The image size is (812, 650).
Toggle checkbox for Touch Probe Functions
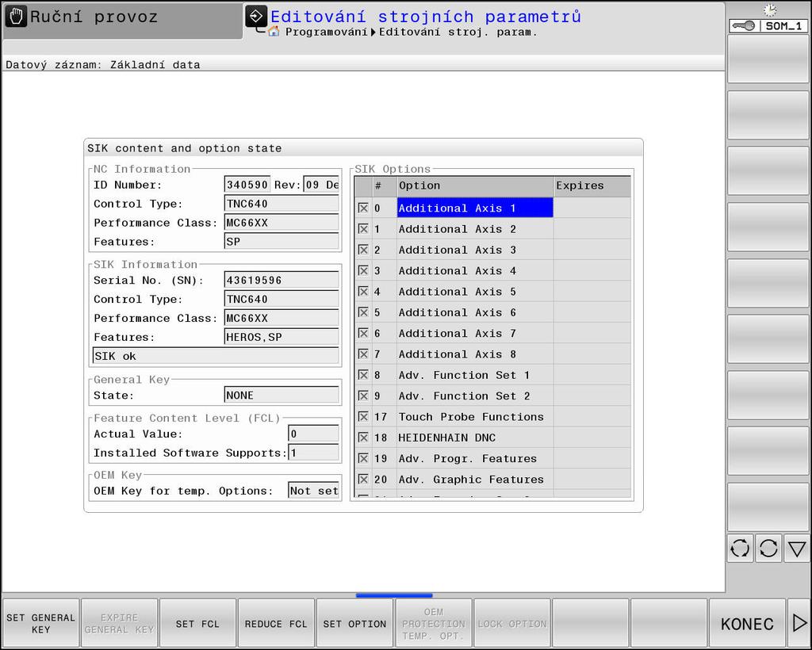(x=363, y=417)
